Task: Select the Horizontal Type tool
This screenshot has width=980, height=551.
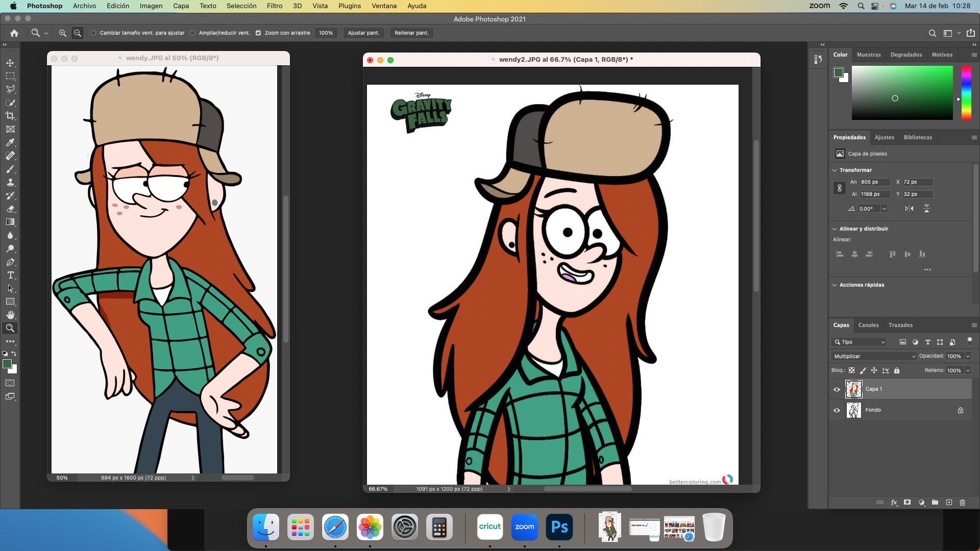Action: (10, 275)
